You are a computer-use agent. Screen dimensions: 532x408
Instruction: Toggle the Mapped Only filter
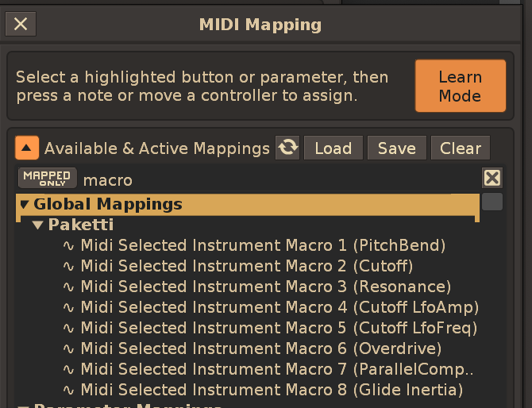pyautogui.click(x=48, y=179)
